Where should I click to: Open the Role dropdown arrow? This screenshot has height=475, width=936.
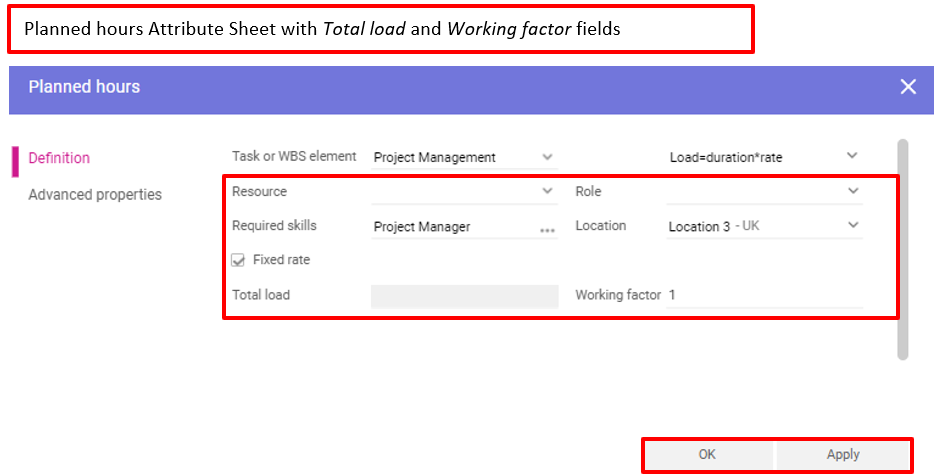[x=852, y=191]
